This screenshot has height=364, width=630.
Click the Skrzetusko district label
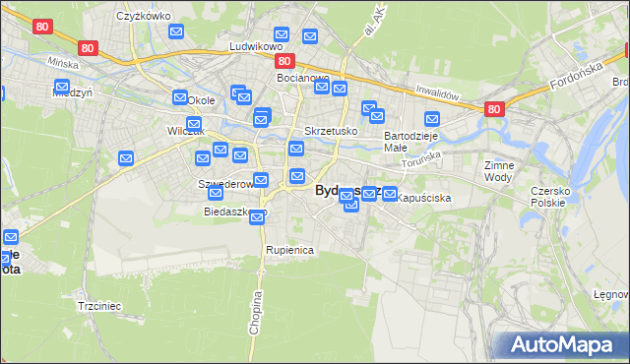tap(331, 131)
